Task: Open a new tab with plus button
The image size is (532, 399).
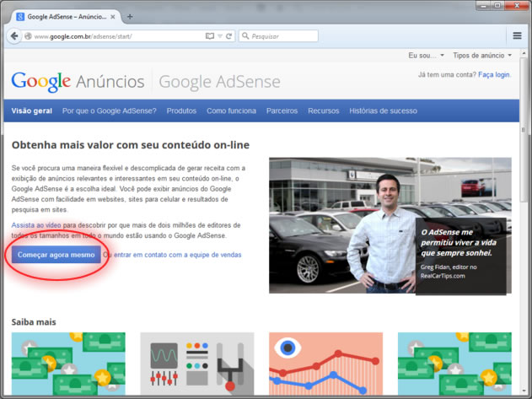Action: coord(130,17)
